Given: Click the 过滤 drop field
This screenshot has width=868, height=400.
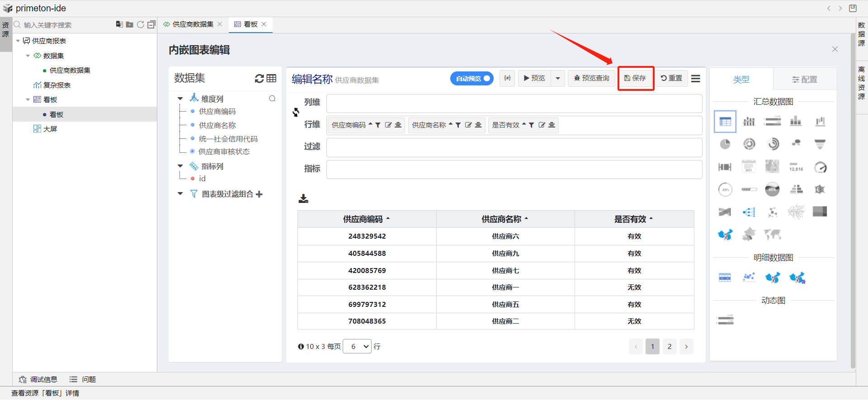Looking at the screenshot, I should click(x=514, y=148).
